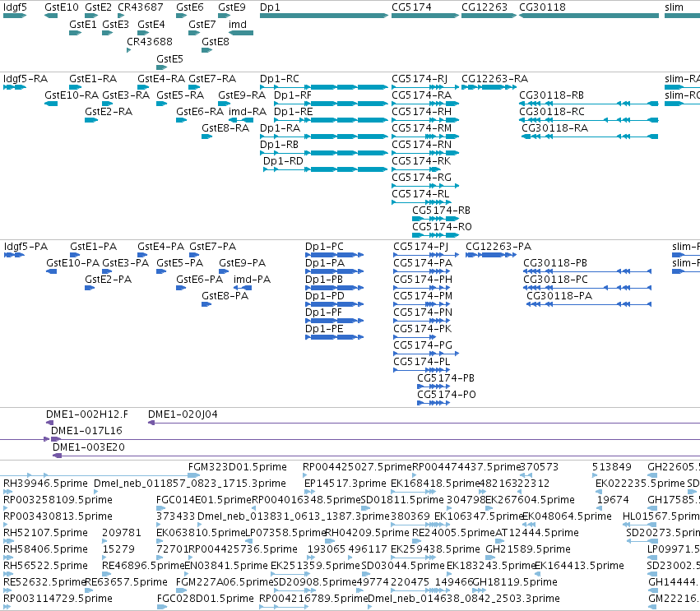
Task: Click EST 513849 label
Action: [x=612, y=467]
